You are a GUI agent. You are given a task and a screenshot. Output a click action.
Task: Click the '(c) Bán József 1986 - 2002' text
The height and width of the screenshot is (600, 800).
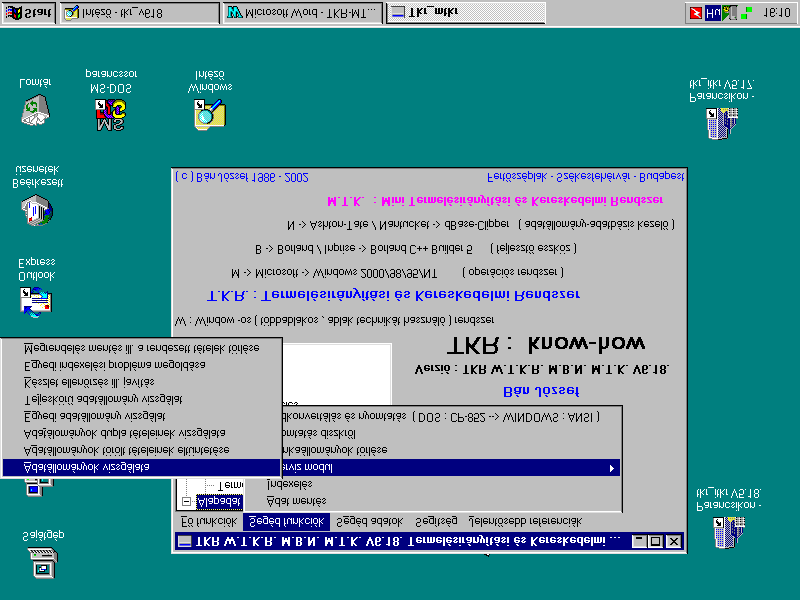[x=242, y=177]
